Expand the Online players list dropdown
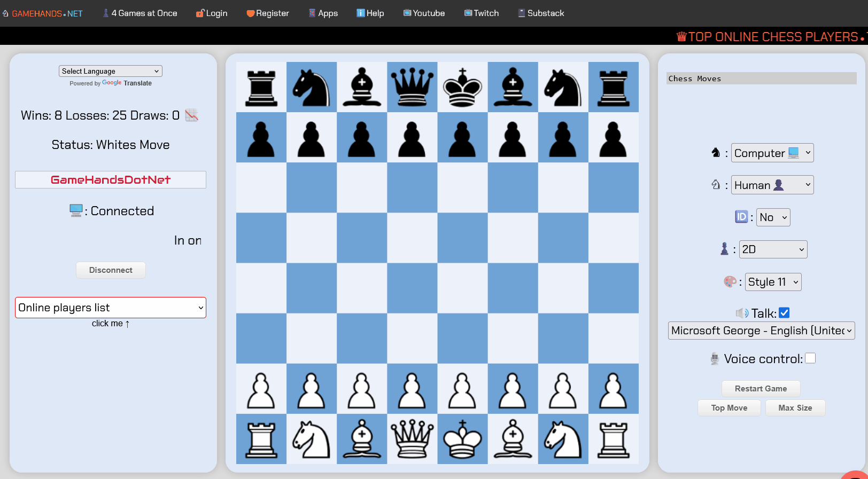This screenshot has height=479, width=868. point(111,308)
